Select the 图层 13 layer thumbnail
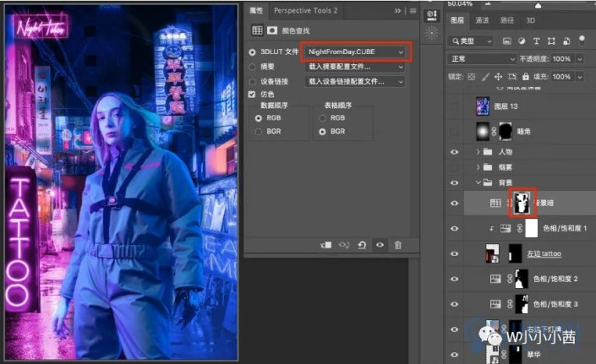The width and height of the screenshot is (596, 364). (x=483, y=106)
